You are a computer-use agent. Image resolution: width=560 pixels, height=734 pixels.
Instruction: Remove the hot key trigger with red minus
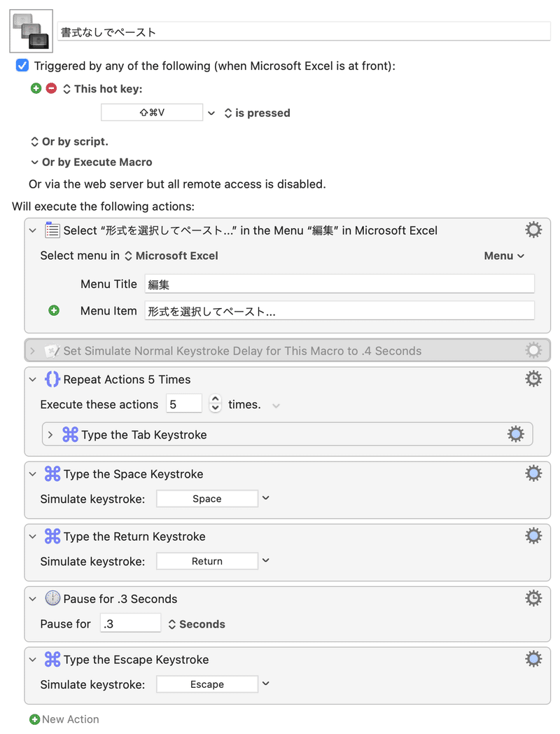pos(52,88)
